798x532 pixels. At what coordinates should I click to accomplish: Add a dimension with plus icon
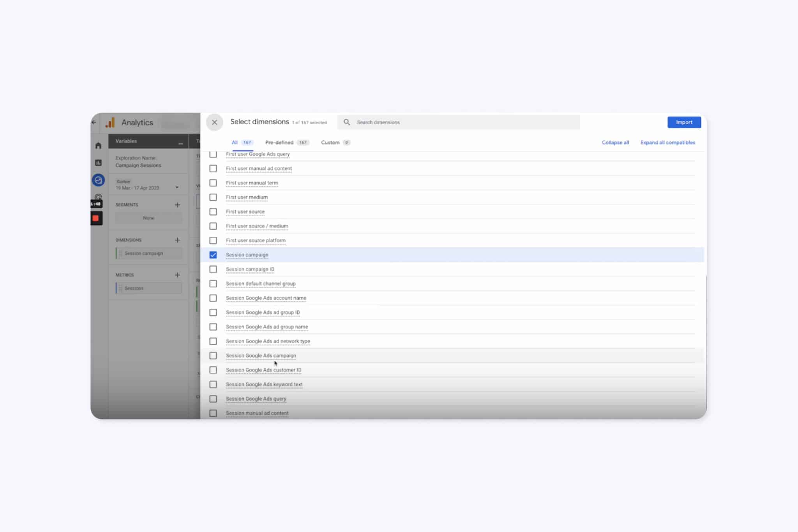click(x=177, y=240)
